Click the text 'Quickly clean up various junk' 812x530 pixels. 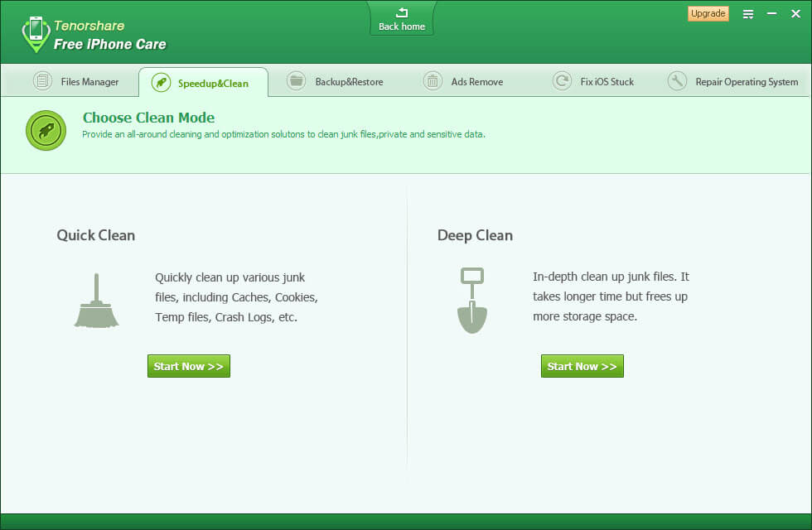[230, 277]
